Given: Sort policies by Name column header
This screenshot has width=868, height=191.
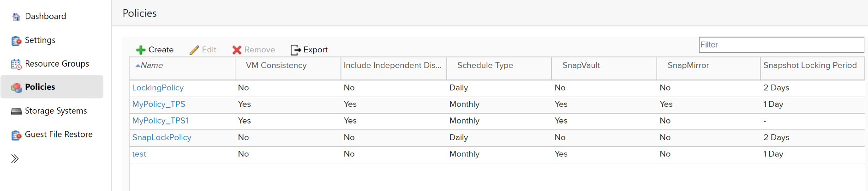Looking at the screenshot, I should 152,65.
